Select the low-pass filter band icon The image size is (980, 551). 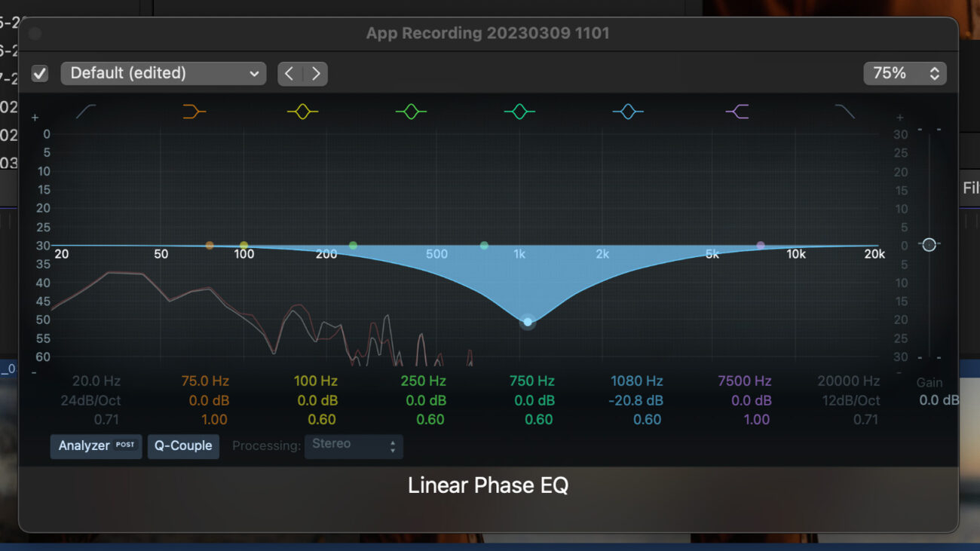click(x=845, y=111)
